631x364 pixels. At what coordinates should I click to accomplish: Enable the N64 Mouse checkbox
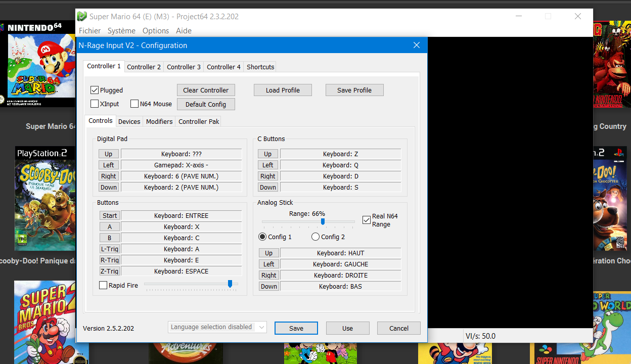point(134,104)
